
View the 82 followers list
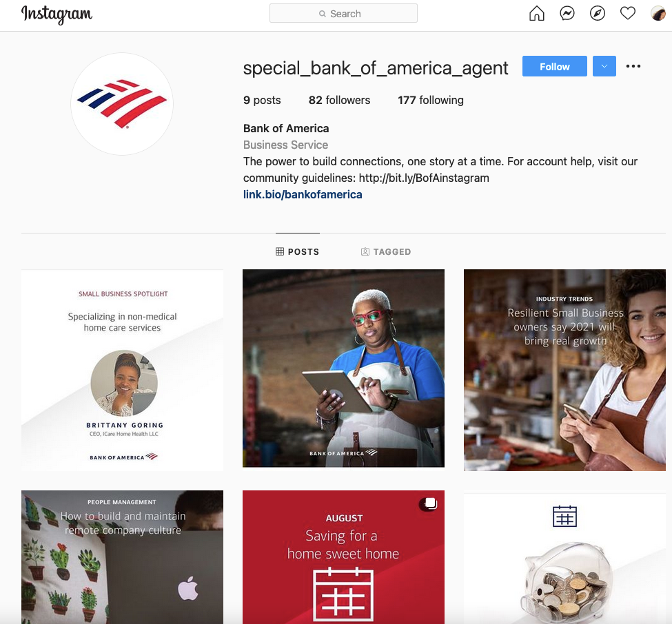[339, 101]
